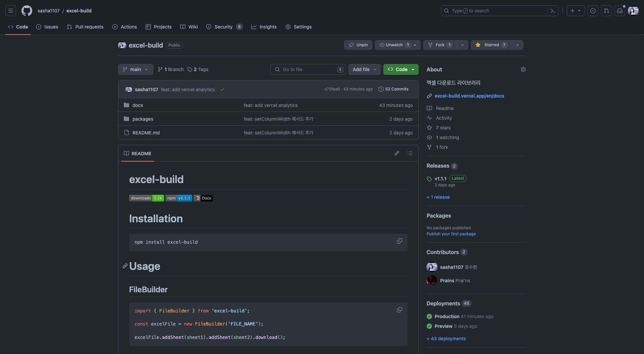Switch to the Projects tab
Screen dimensions: 644x354
point(159,27)
